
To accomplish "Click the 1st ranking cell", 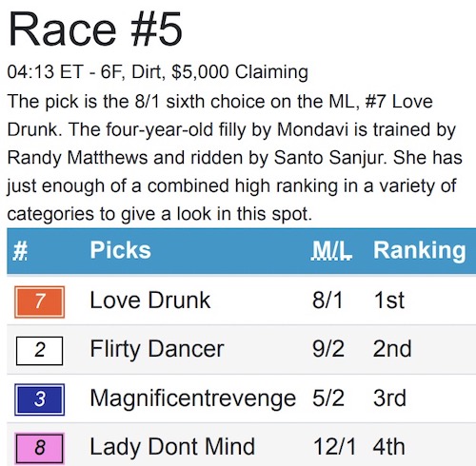I will point(389,301).
